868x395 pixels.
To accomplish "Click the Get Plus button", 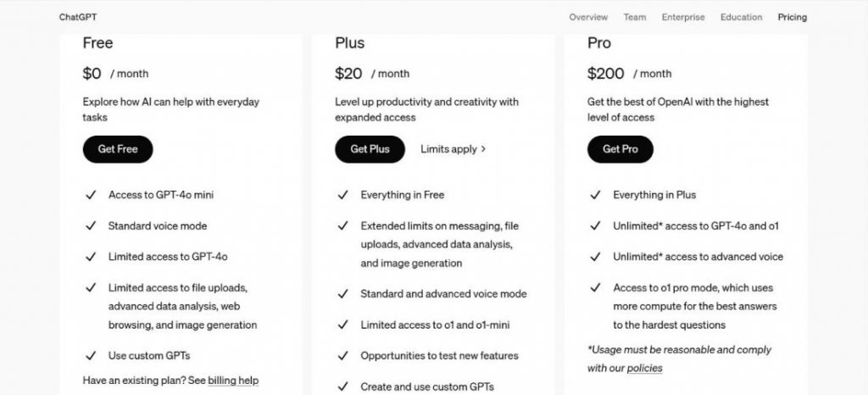I will pos(370,149).
